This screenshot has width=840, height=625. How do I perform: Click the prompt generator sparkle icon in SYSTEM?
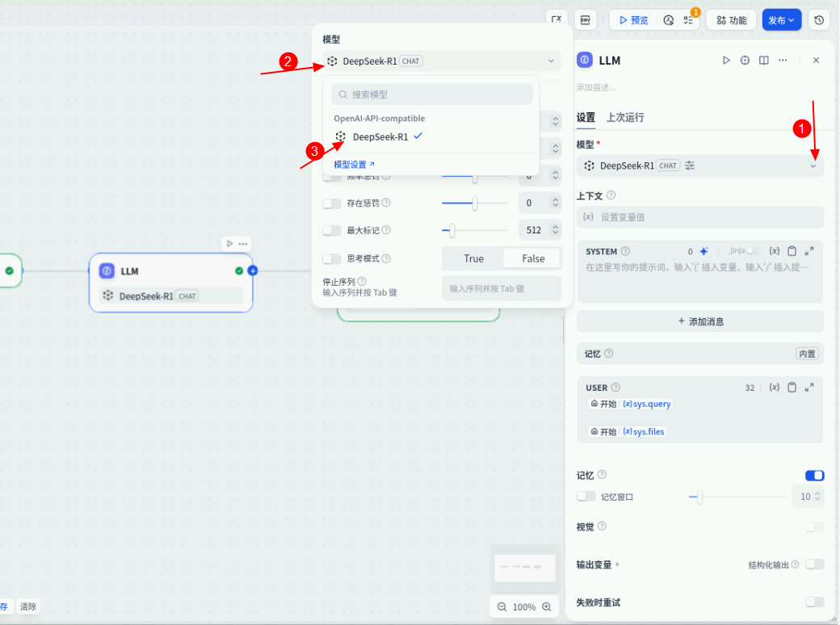point(704,251)
